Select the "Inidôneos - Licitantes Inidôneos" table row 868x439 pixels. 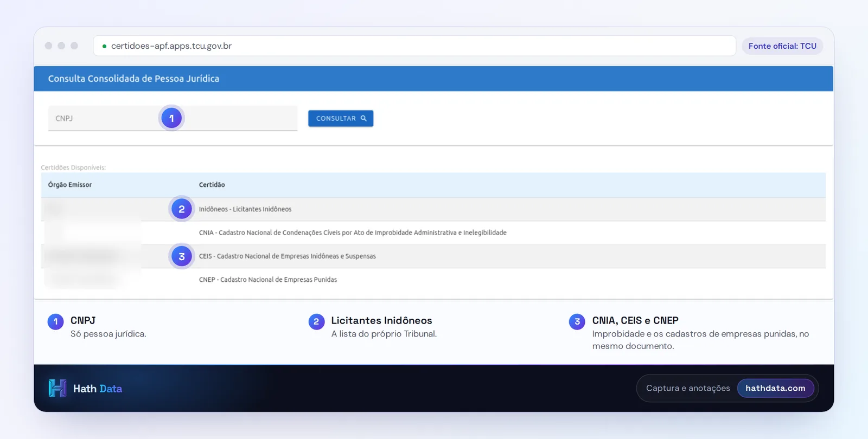pos(433,209)
